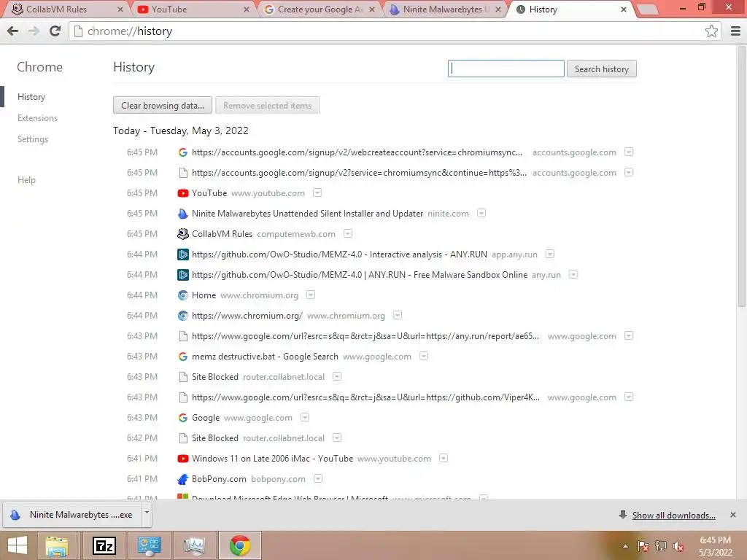Click Remove selected items button
Viewport: 747px width, 560px height.
point(267,105)
